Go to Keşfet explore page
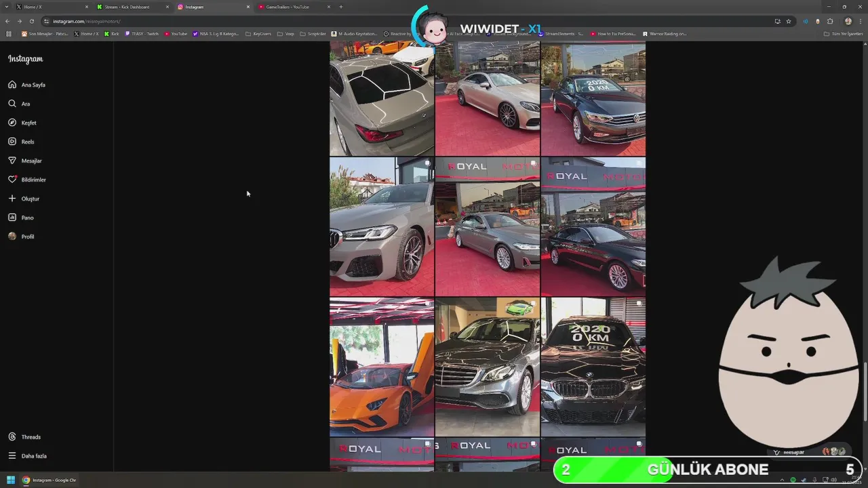This screenshot has height=488, width=868. point(22,123)
